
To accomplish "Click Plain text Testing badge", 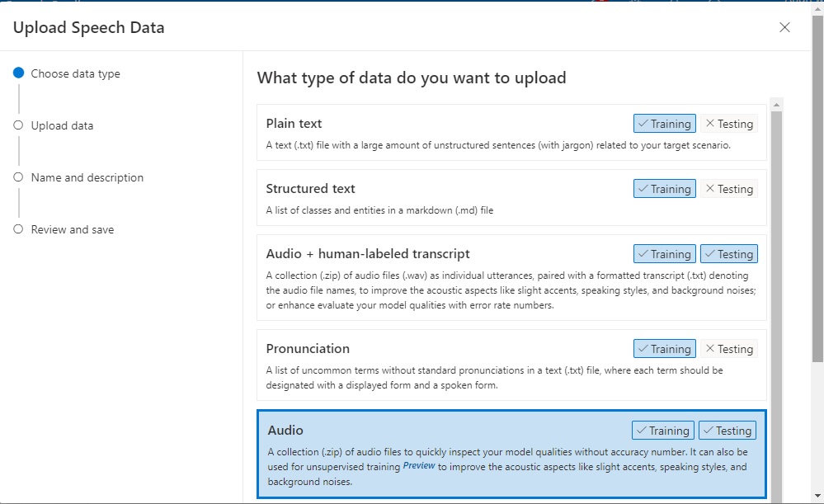I will (729, 124).
